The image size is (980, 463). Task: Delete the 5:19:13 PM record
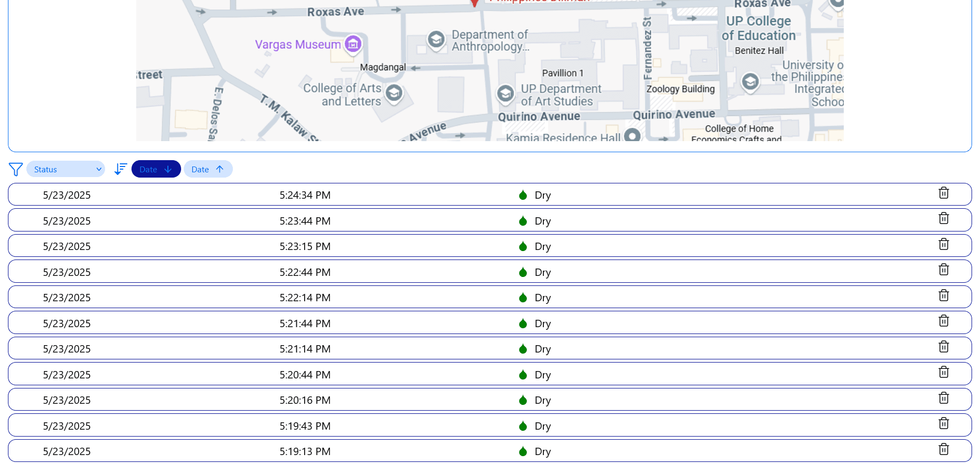(x=944, y=450)
